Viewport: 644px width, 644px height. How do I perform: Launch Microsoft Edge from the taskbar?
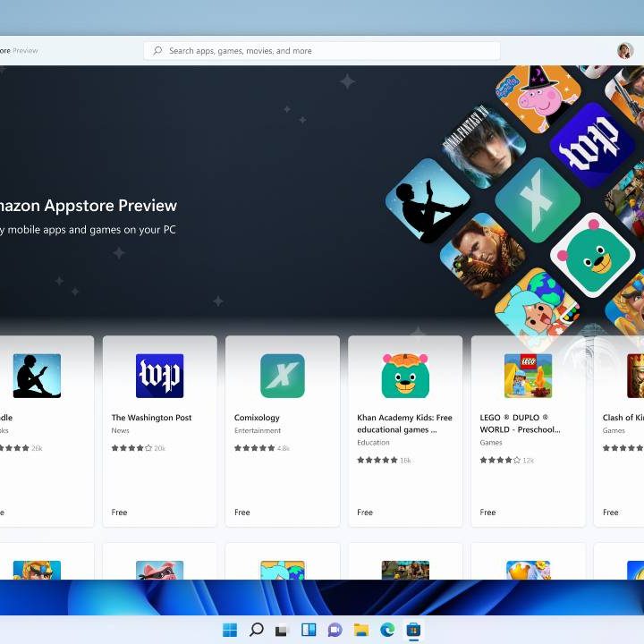tap(387, 630)
